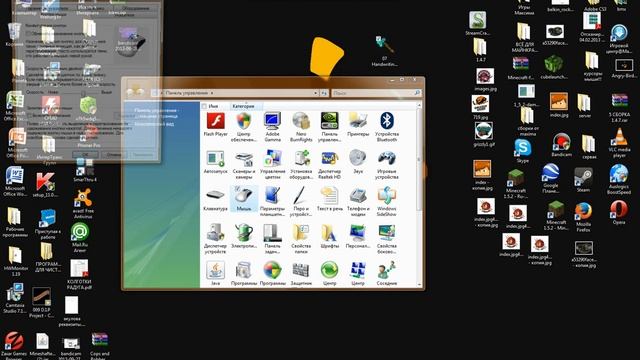Open Color management (Управление цветом) item
Screen dimensions: 640x360
tap(272, 164)
